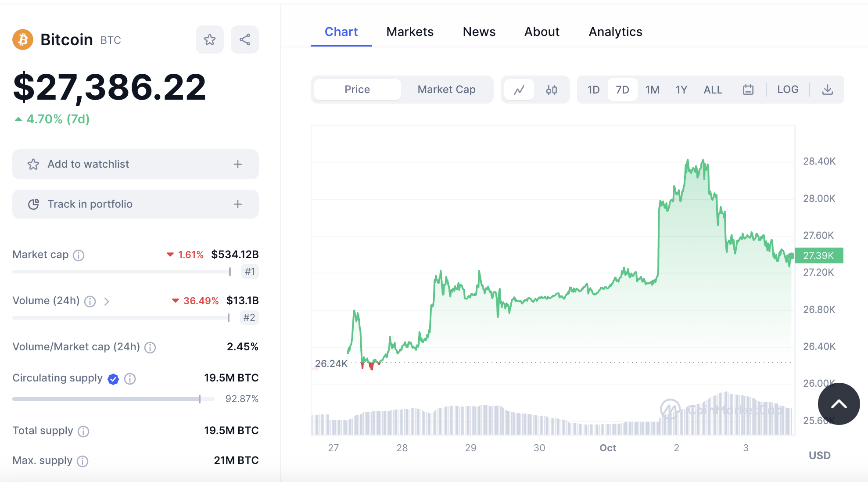
Task: Add Bitcoin to watchlist
Action: tap(135, 164)
